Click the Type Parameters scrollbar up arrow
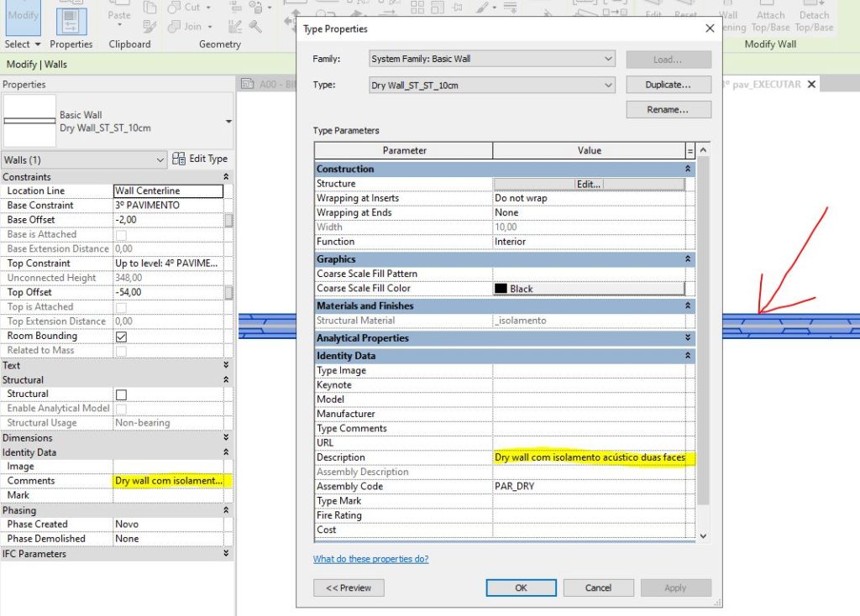Image resolution: width=860 pixels, height=616 pixels. 704,149
